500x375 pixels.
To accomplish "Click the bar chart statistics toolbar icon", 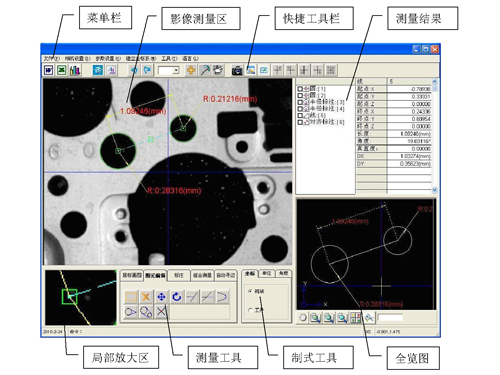I will 75,70.
